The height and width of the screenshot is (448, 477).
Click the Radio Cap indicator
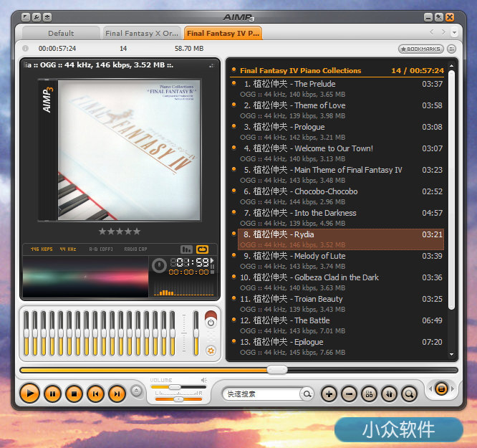coord(135,249)
